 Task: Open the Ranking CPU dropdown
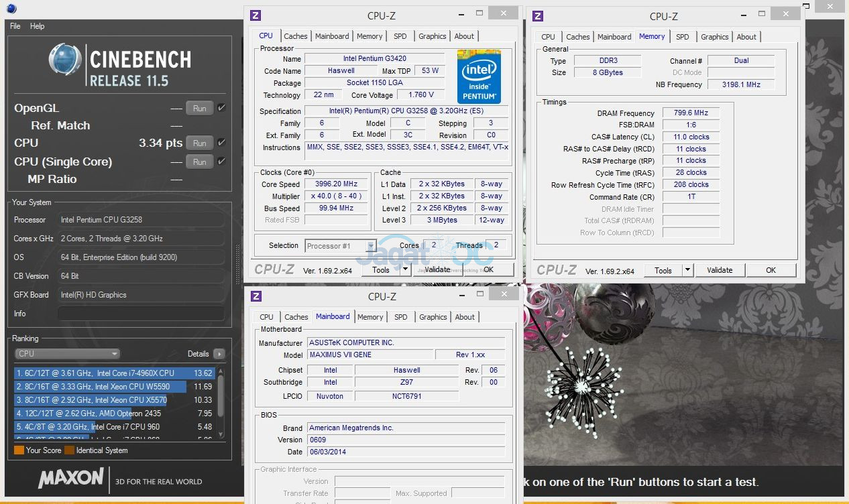pos(67,354)
